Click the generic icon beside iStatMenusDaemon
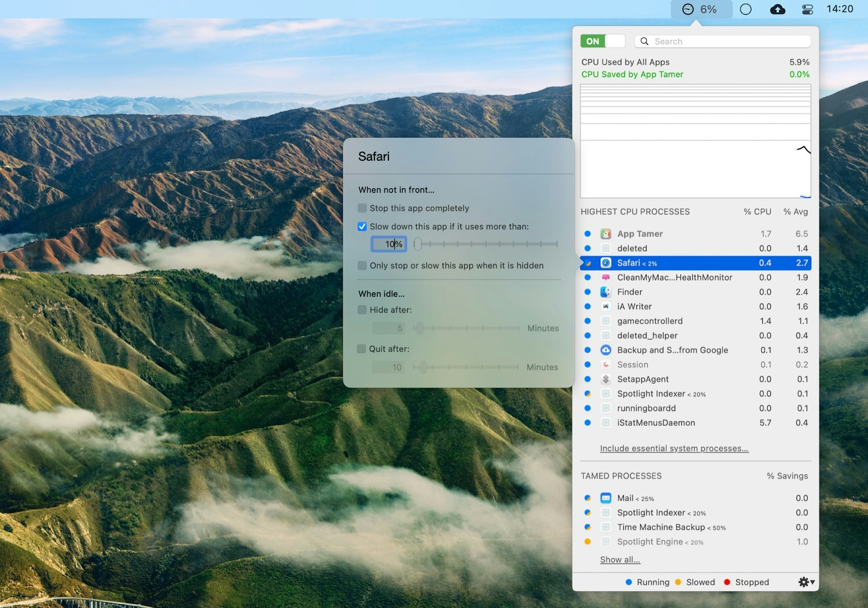 click(x=606, y=423)
